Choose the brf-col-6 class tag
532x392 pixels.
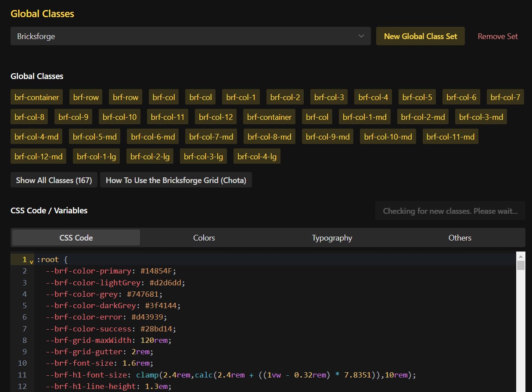(x=461, y=97)
